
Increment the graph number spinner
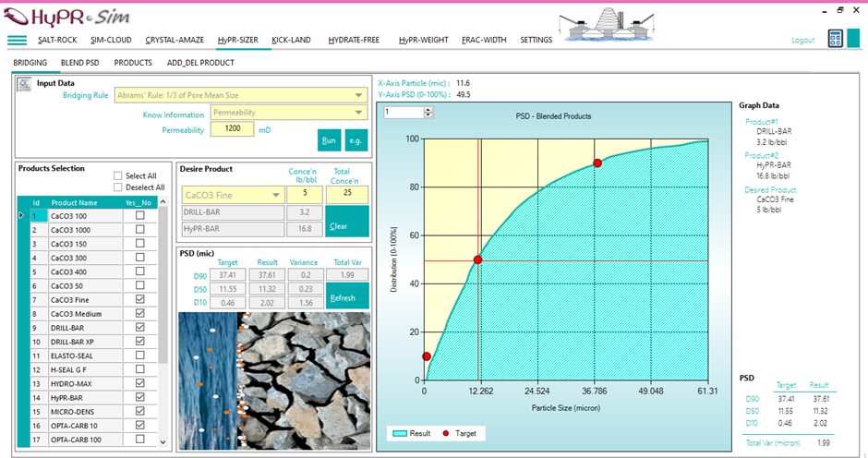(x=428, y=110)
